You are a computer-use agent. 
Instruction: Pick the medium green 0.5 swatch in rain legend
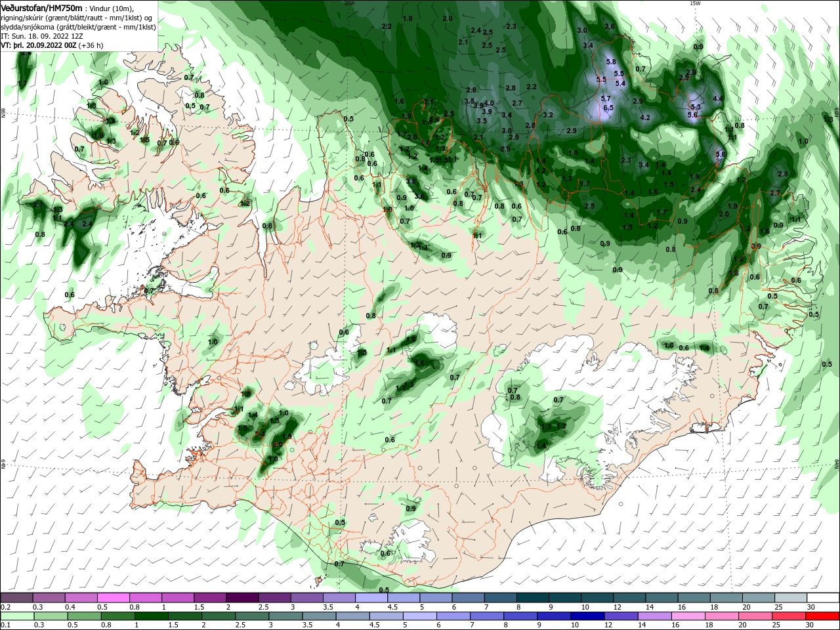click(x=84, y=616)
